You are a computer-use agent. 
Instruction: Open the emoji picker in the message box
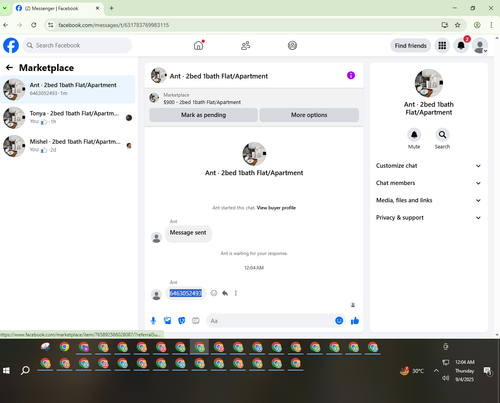tap(339, 321)
